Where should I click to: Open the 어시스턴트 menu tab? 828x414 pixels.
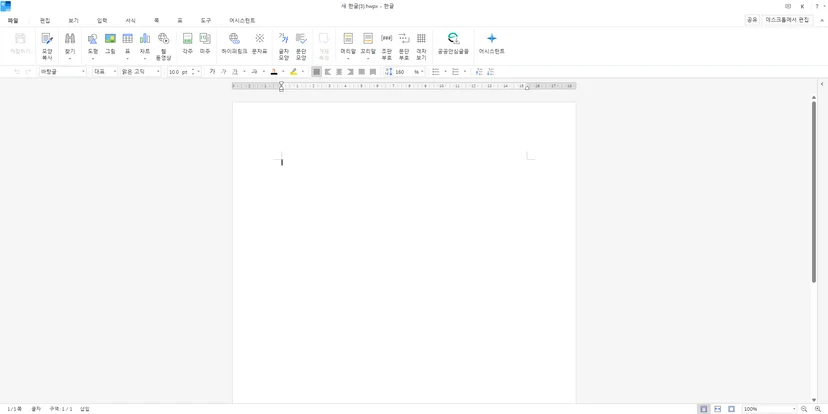click(x=242, y=21)
